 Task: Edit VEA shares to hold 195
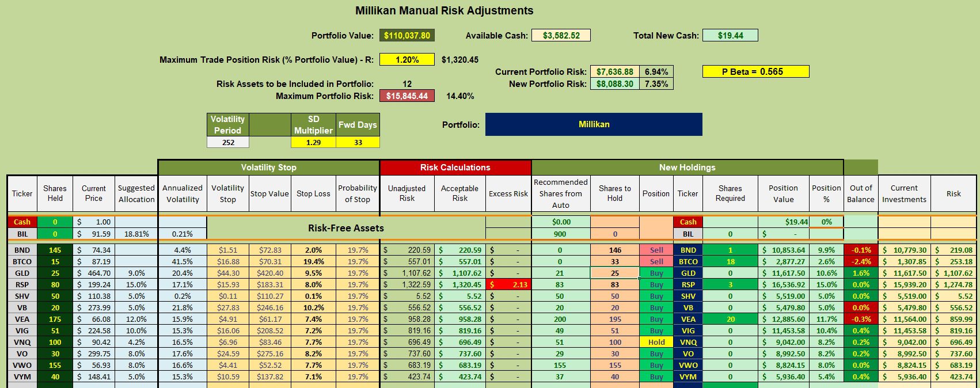pyautogui.click(x=614, y=319)
